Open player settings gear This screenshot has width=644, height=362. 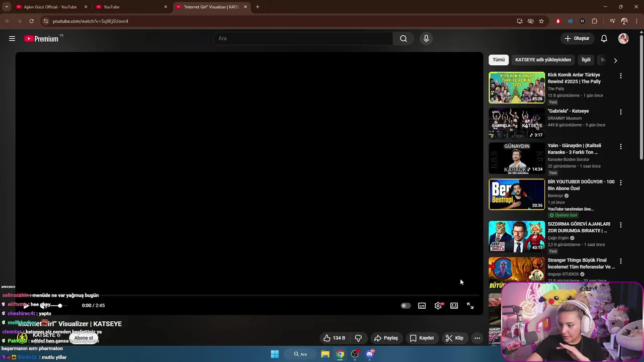tap(438, 306)
